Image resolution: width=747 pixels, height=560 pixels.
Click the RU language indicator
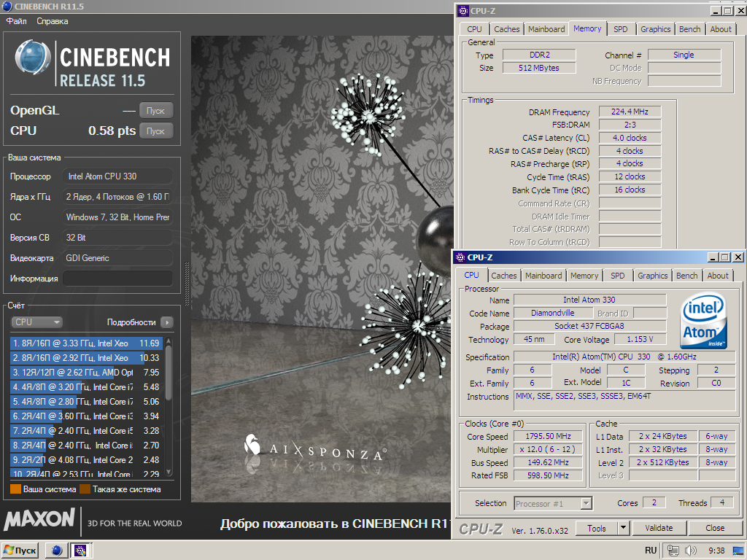pyautogui.click(x=651, y=551)
